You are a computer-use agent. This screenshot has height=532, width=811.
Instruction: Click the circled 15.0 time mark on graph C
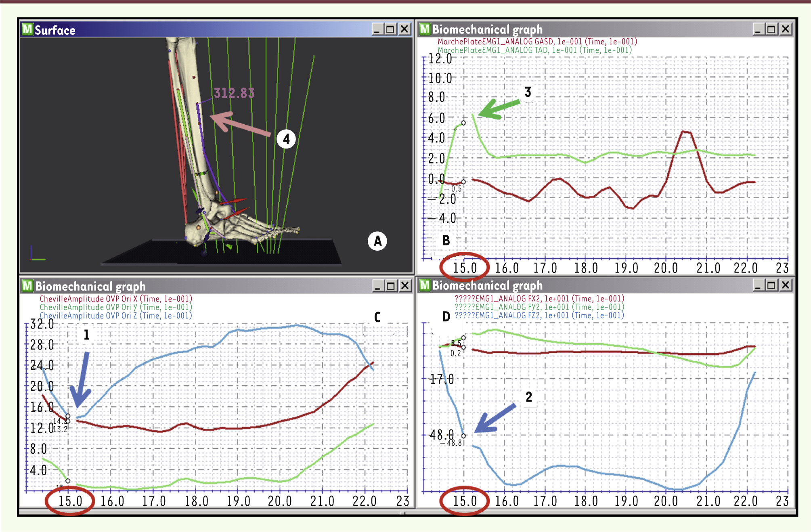pos(70,501)
